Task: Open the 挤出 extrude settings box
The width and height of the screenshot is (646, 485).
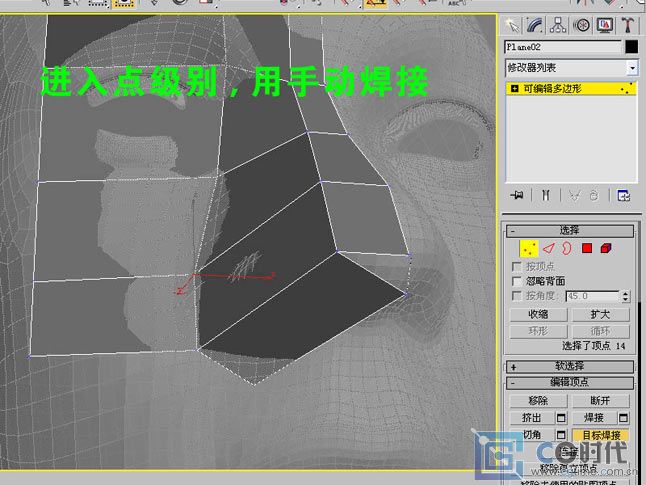Action: pyautogui.click(x=561, y=417)
